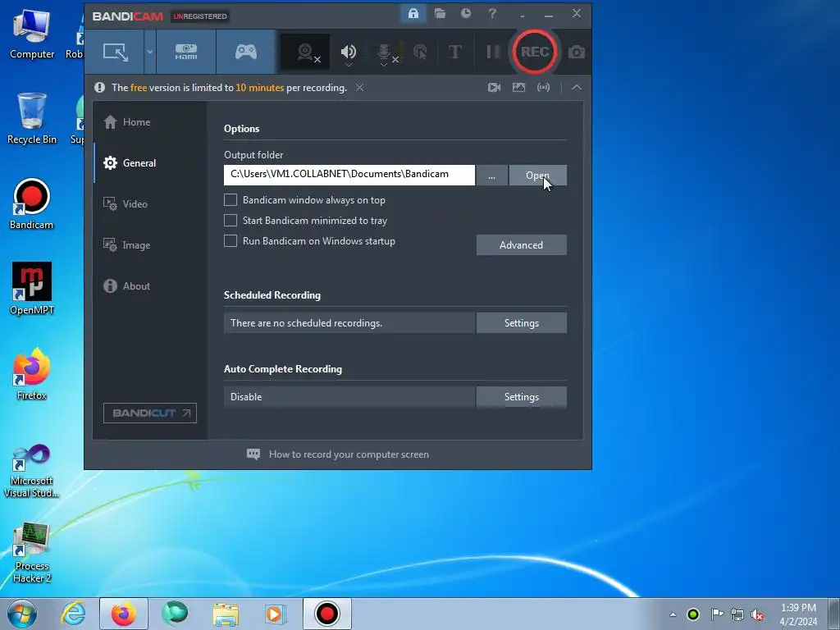Click Microsoft Visual Studio desktop shortcut

[x=32, y=470]
